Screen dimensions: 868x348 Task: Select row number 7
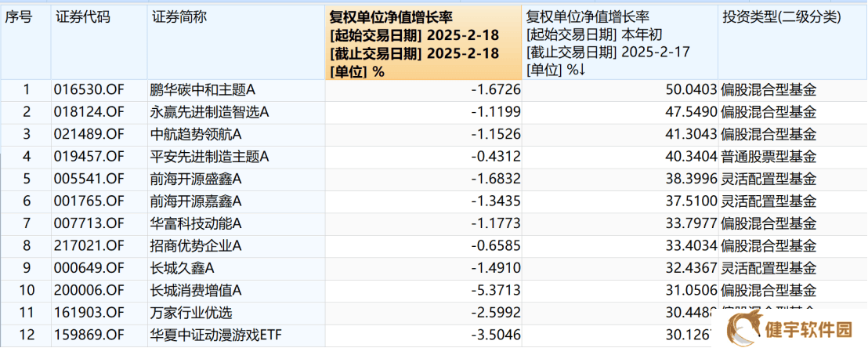click(x=27, y=223)
